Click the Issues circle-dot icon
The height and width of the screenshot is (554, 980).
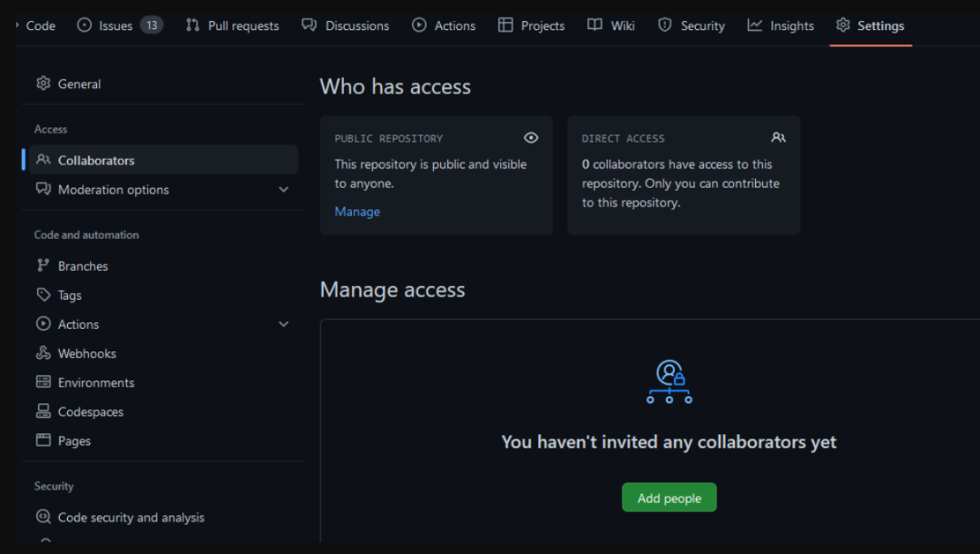click(84, 25)
